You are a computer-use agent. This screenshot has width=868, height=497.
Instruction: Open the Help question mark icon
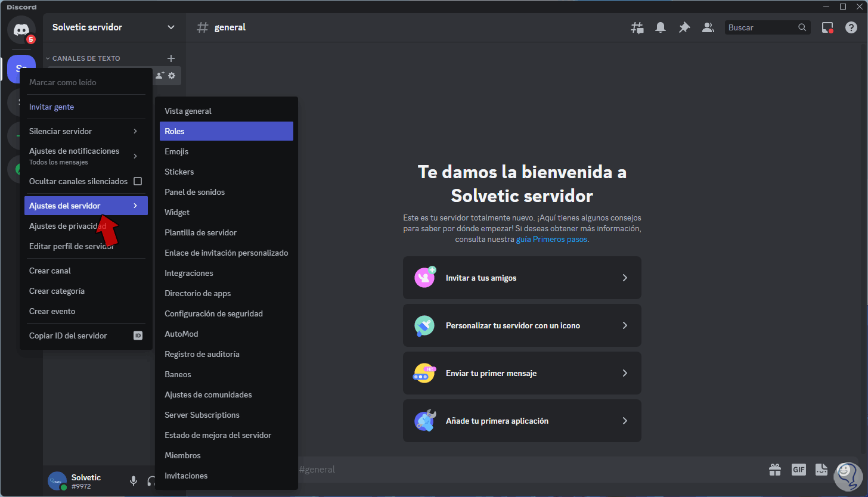tap(851, 27)
